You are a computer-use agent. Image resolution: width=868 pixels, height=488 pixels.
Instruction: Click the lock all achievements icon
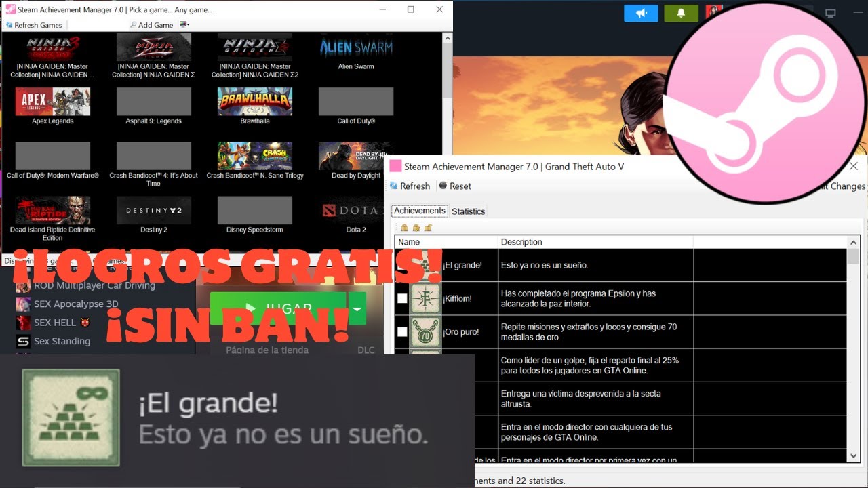[404, 228]
